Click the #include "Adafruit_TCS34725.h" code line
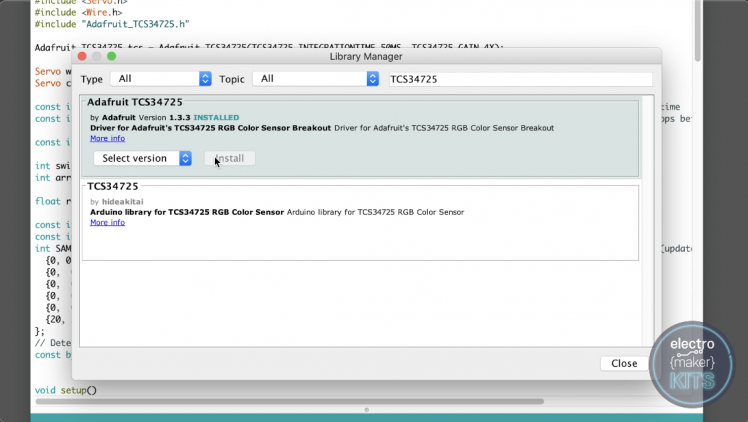 tap(112, 24)
